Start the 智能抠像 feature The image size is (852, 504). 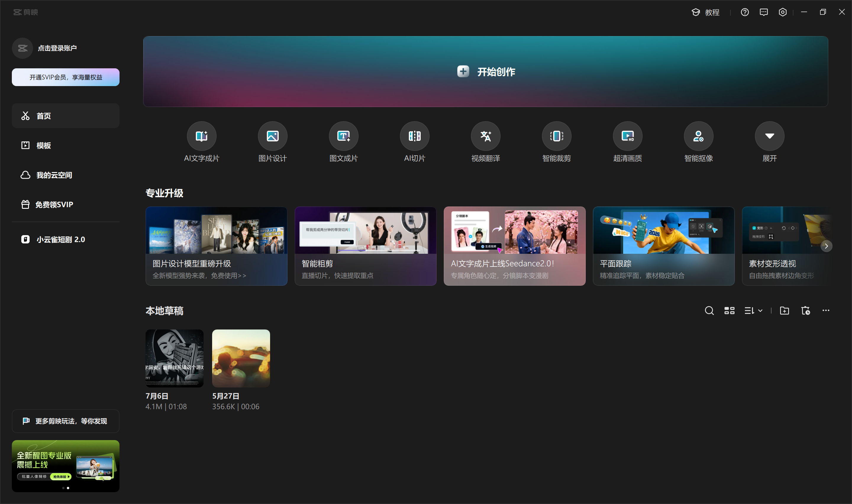tap(698, 136)
